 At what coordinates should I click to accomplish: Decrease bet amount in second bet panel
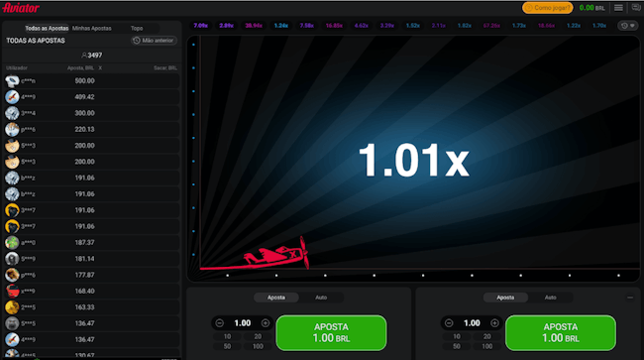449,323
